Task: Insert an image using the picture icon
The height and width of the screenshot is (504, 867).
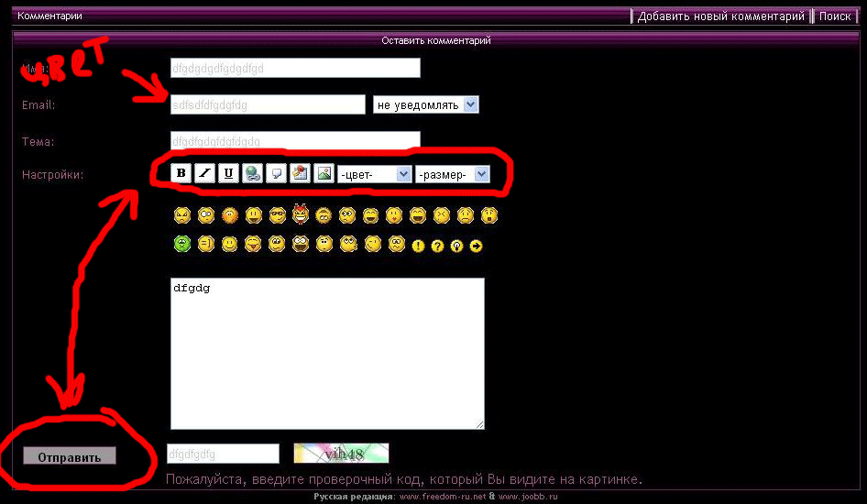Action: coord(324,173)
